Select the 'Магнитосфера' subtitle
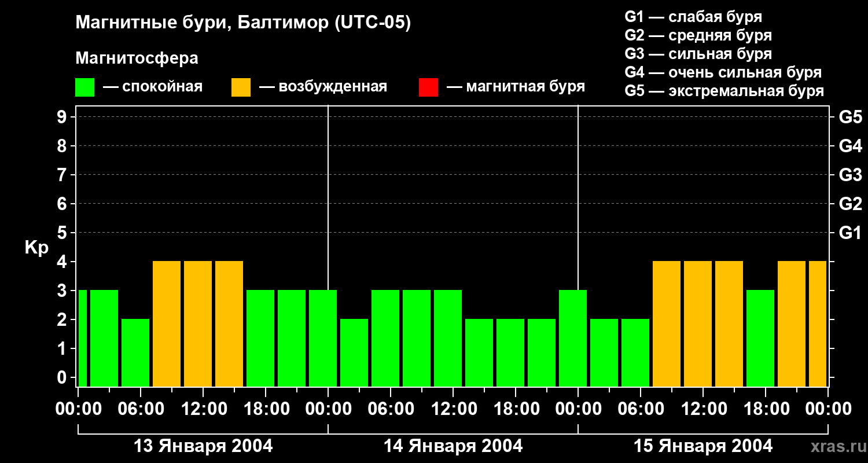 point(137,58)
